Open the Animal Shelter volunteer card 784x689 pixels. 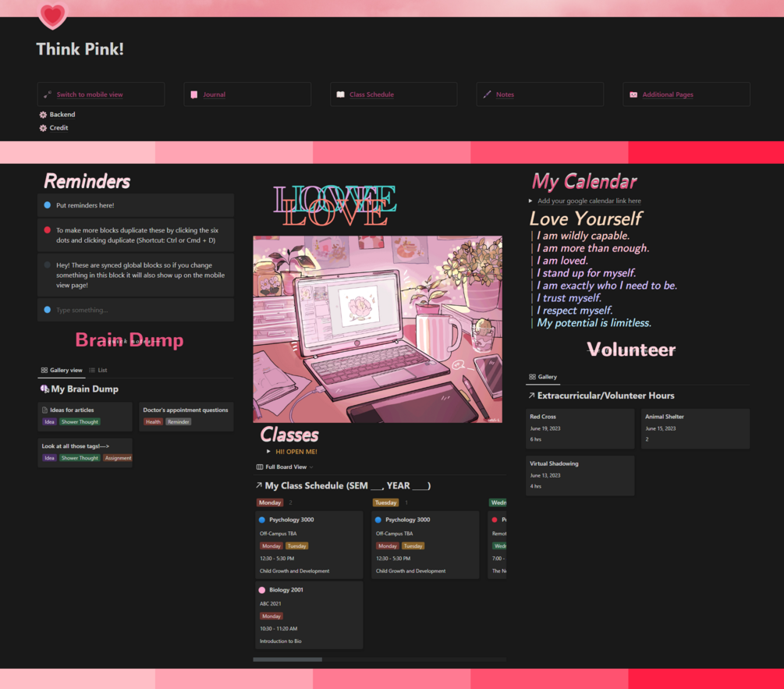(696, 428)
